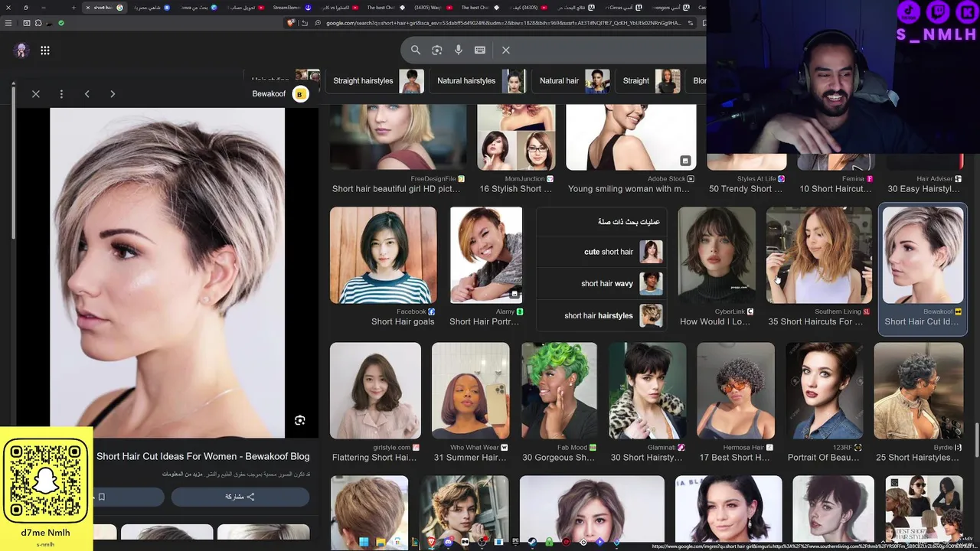The image size is (980, 551).
Task: Open Epic Games from the taskbar
Action: [515, 542]
